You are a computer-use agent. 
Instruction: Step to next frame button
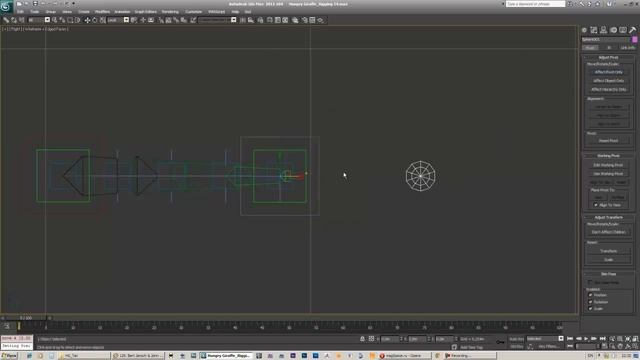[594, 339]
